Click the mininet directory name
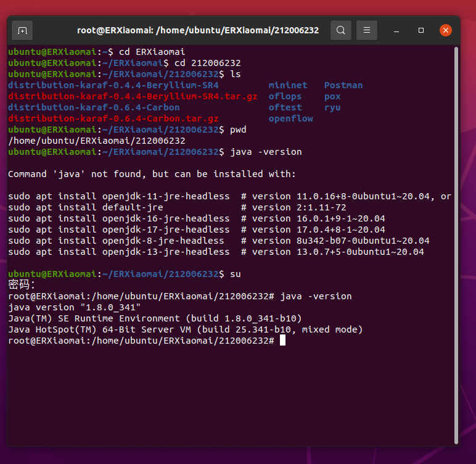 click(288, 85)
